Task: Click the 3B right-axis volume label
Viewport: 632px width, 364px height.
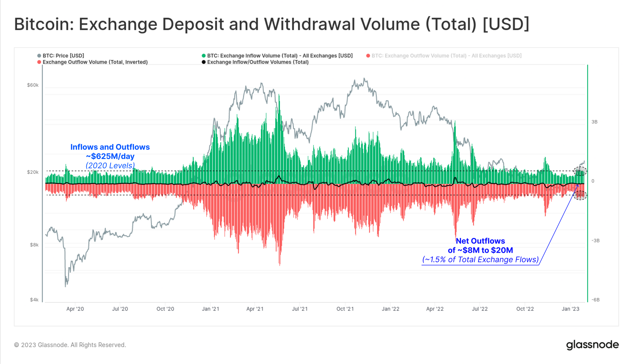Action: tap(594, 122)
